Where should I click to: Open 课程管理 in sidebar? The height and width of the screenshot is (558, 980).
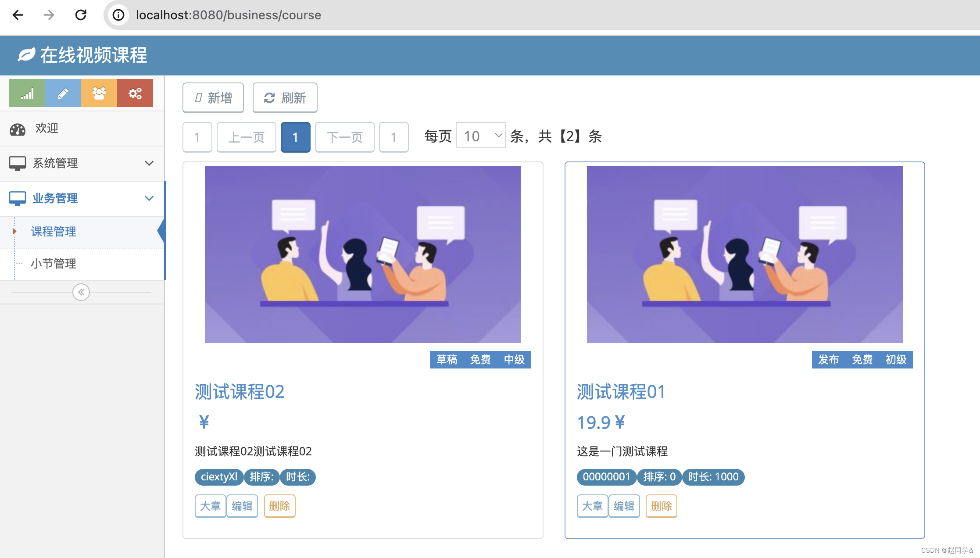[x=54, y=232]
